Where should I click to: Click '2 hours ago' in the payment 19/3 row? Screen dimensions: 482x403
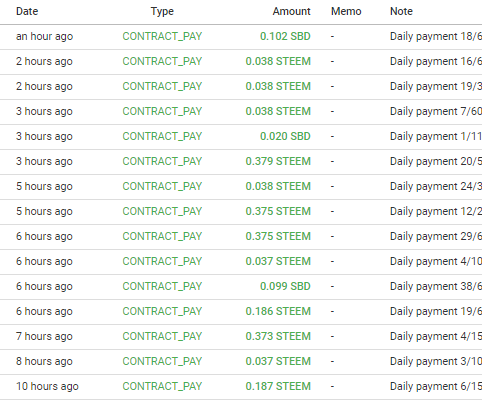(x=44, y=86)
